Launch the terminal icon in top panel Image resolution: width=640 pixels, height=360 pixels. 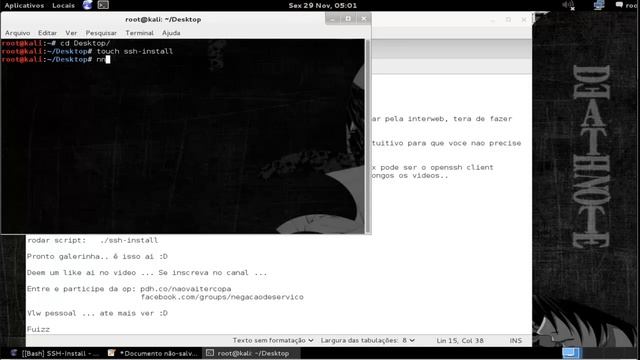pyautogui.click(x=103, y=5)
